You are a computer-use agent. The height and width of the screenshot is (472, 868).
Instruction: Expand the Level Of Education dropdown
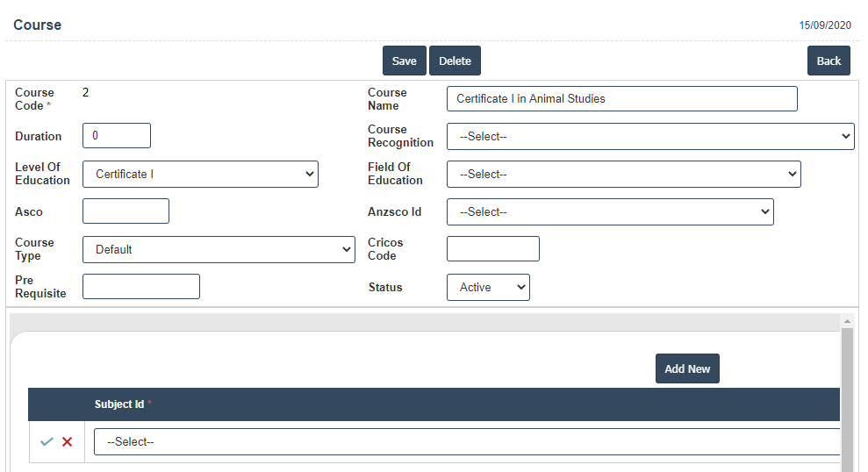click(x=200, y=174)
